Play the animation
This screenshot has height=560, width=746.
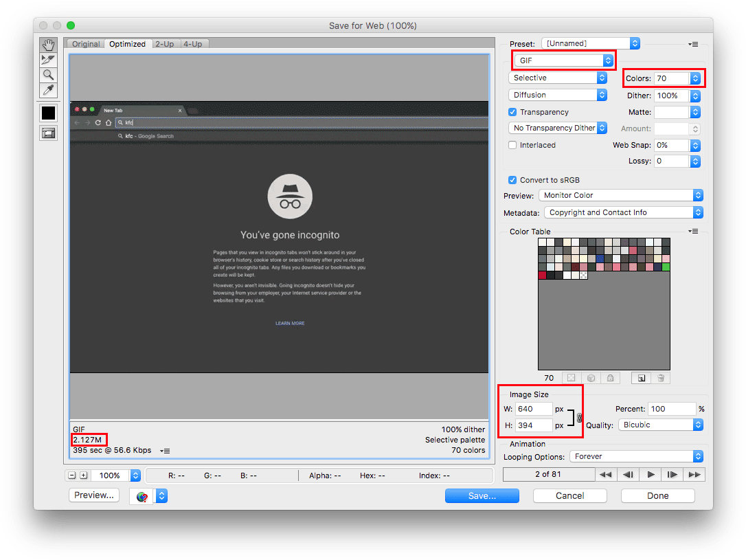tap(651, 474)
